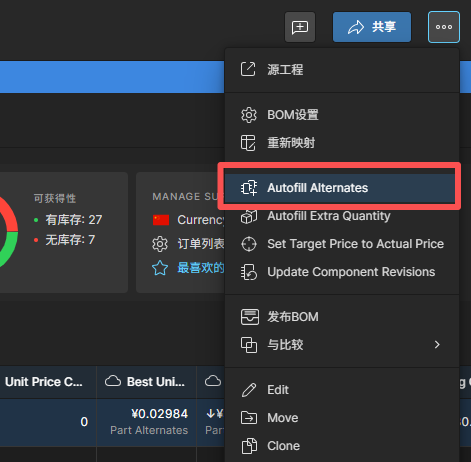This screenshot has width=471, height=462.
Task: Click the 有库存: 27 legend entry
Action: (x=68, y=220)
